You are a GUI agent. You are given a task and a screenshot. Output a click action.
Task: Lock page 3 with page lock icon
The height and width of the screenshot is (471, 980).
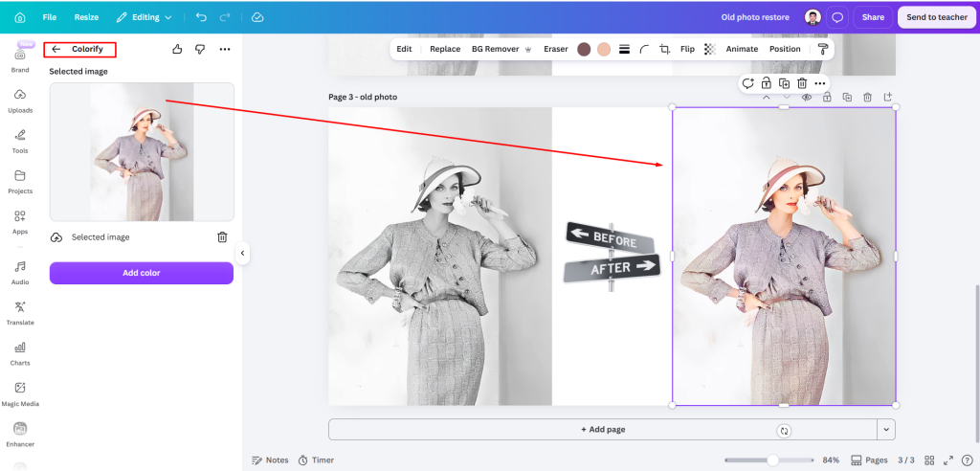[x=827, y=97]
